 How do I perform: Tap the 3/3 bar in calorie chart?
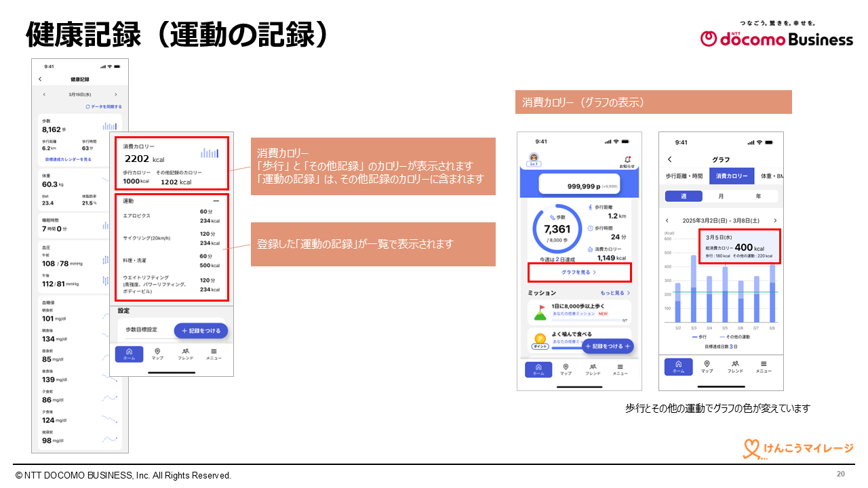(x=694, y=289)
